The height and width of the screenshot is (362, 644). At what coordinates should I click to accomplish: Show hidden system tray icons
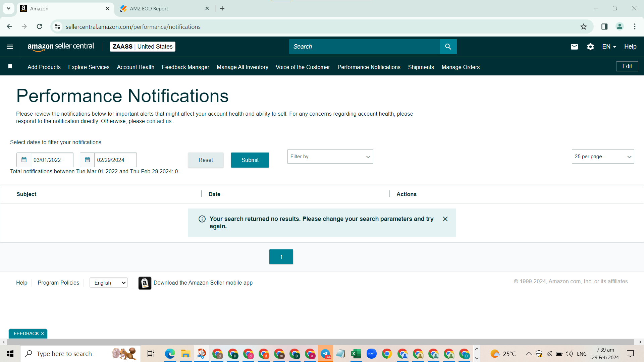tap(529, 354)
